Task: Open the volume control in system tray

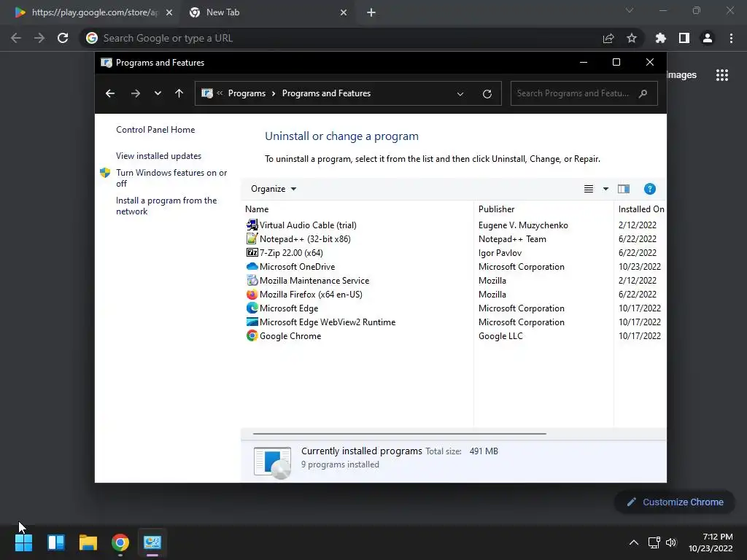Action: (x=671, y=542)
